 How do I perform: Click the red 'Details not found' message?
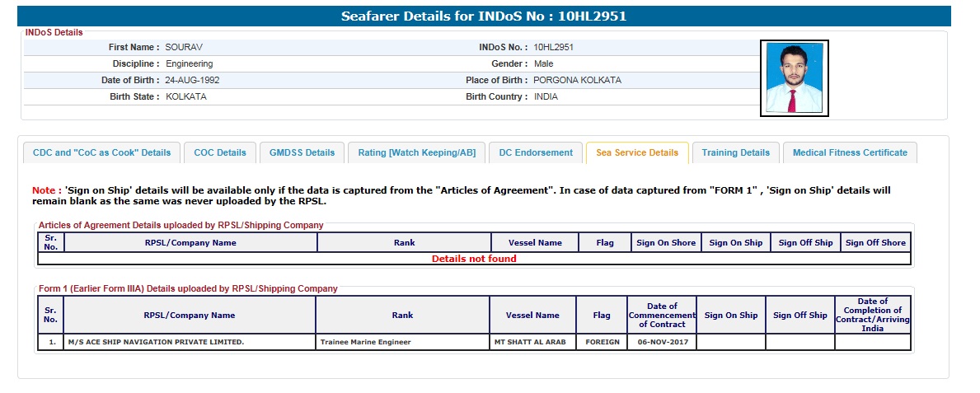pos(474,259)
